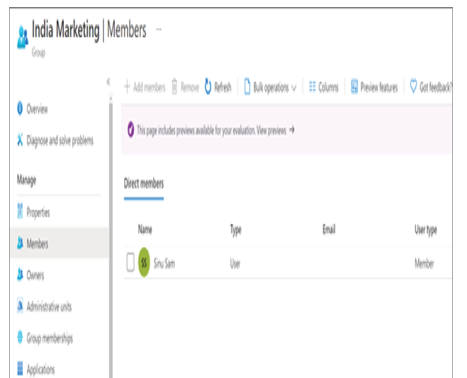This screenshot has height=378, width=467.
Task: Click the User type column header
Action: 426,230
